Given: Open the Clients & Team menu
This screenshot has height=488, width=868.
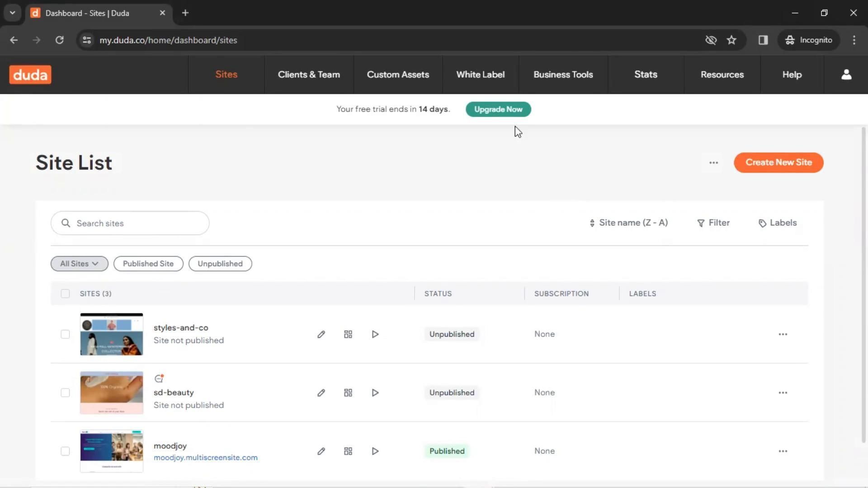Looking at the screenshot, I should [309, 75].
